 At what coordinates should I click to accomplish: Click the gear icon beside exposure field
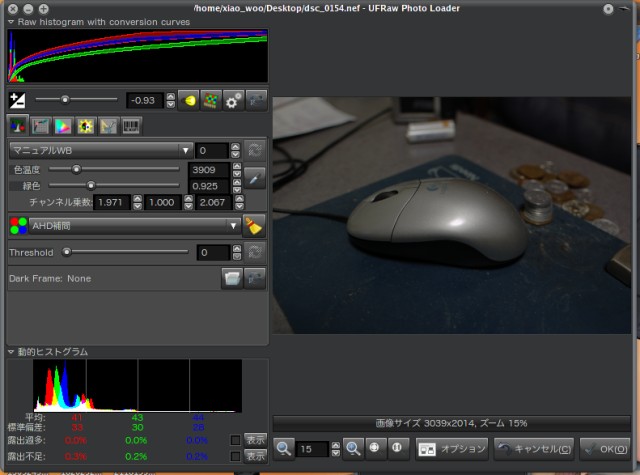[x=233, y=100]
